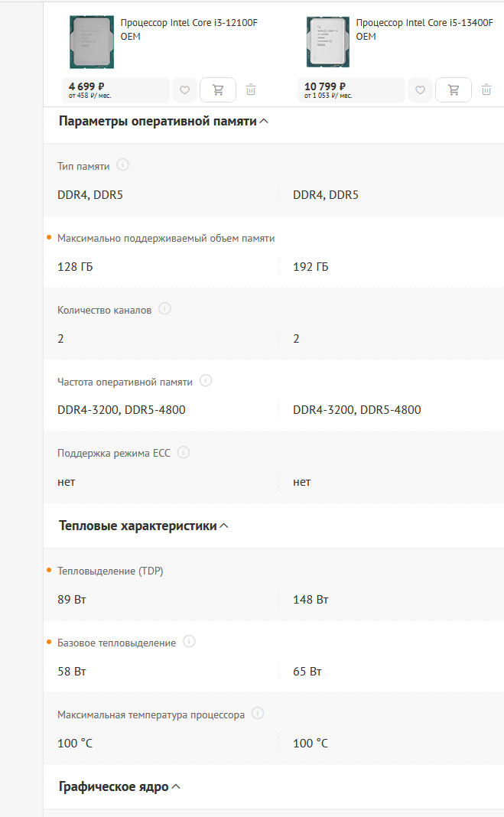
Task: Add Core i3-12100F to favorites with the heart icon
Action: (x=185, y=90)
